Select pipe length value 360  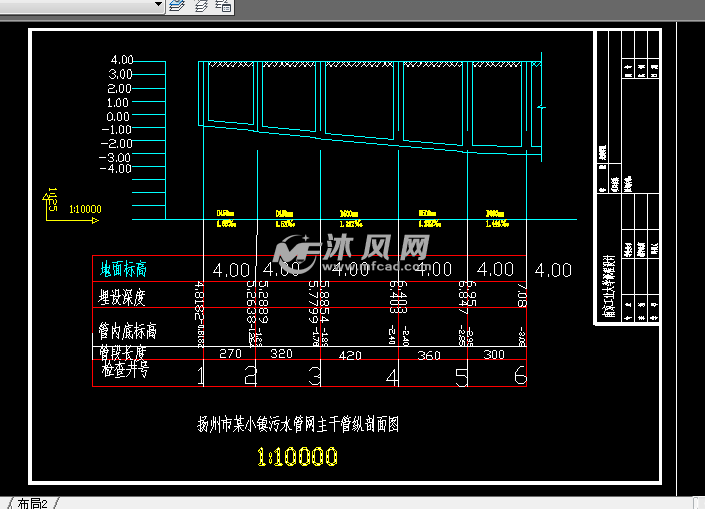429,356
